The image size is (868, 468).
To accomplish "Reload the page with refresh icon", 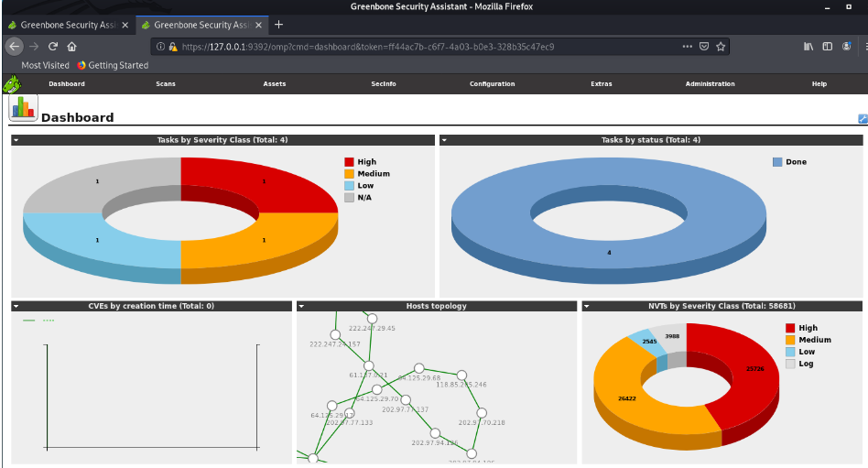I will coord(53,47).
